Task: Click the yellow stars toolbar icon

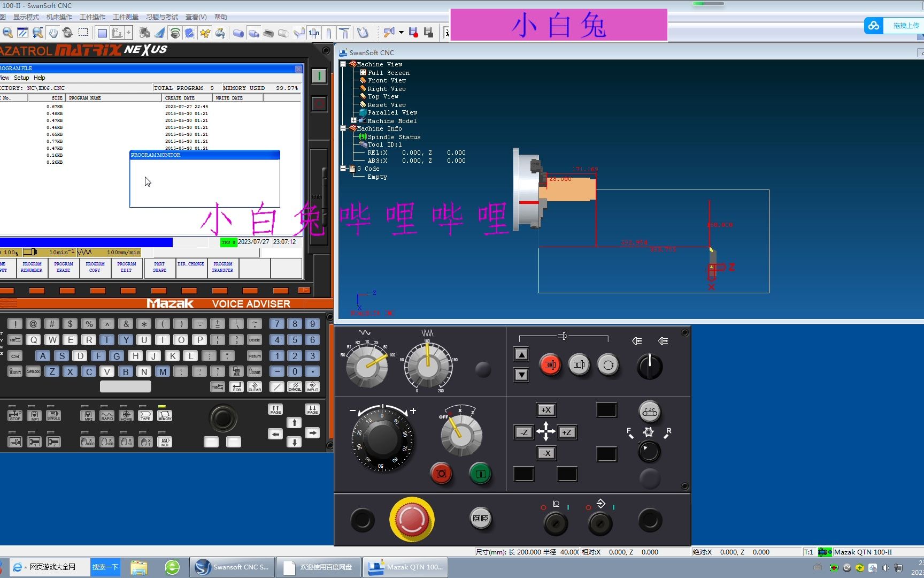Action: 205,33
